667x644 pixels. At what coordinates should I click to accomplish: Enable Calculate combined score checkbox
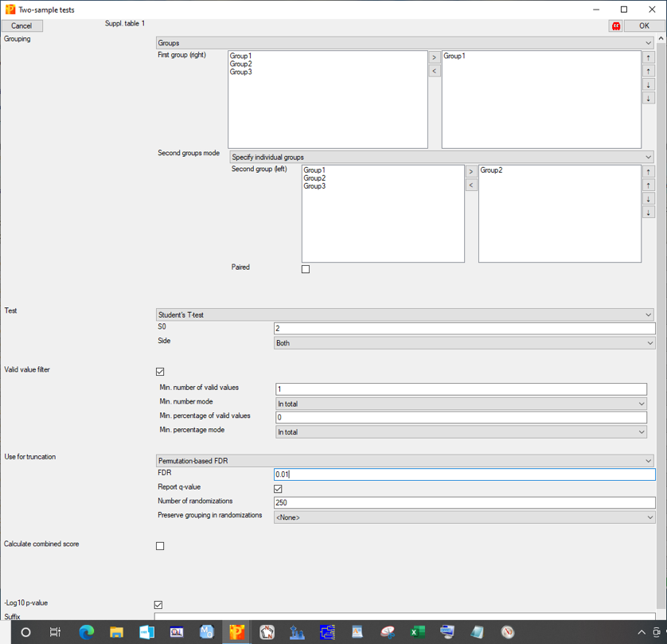pos(160,546)
